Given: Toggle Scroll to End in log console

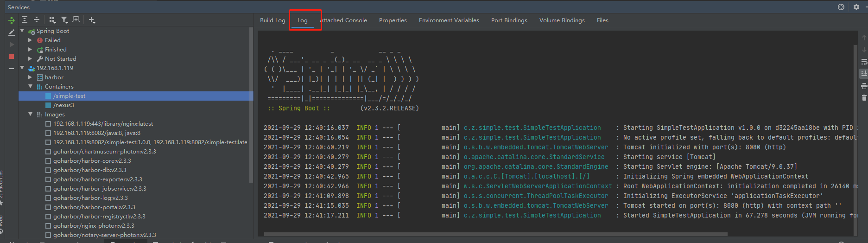Looking at the screenshot, I should [x=864, y=74].
